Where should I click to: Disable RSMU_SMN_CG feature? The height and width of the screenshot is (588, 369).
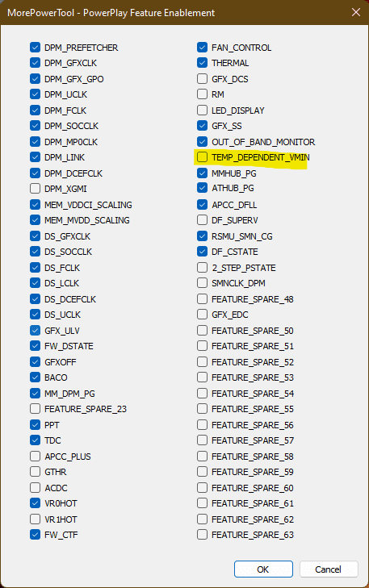click(202, 236)
